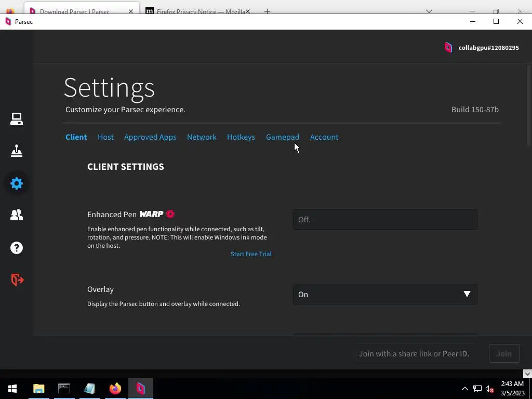This screenshot has width=532, height=399.
Task: Click the Build 150-87b text
Action: pyautogui.click(x=475, y=110)
